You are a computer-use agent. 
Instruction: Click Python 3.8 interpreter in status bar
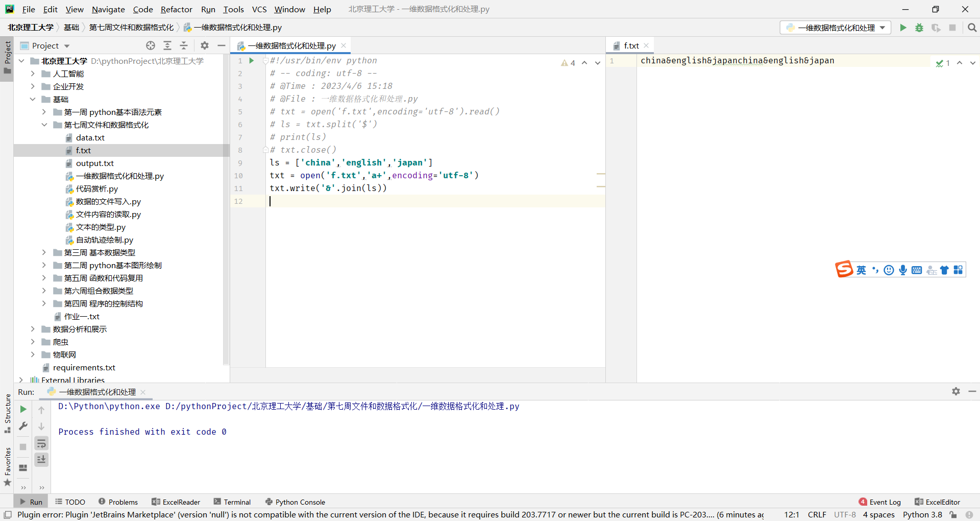click(x=922, y=515)
